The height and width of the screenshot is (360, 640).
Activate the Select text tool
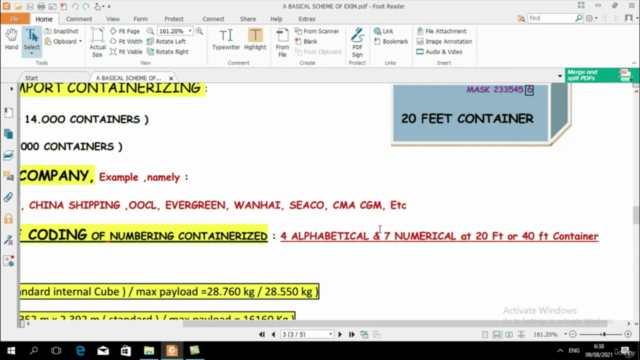click(x=31, y=41)
